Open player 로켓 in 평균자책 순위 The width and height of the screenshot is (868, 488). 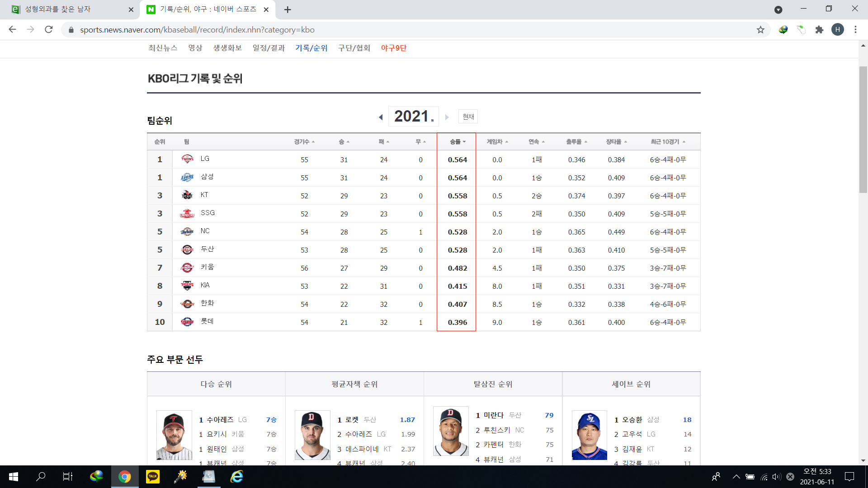(x=352, y=420)
